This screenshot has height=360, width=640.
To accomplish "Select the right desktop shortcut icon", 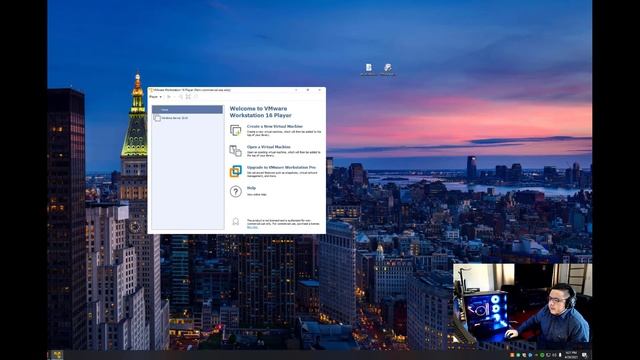I will click(x=387, y=69).
